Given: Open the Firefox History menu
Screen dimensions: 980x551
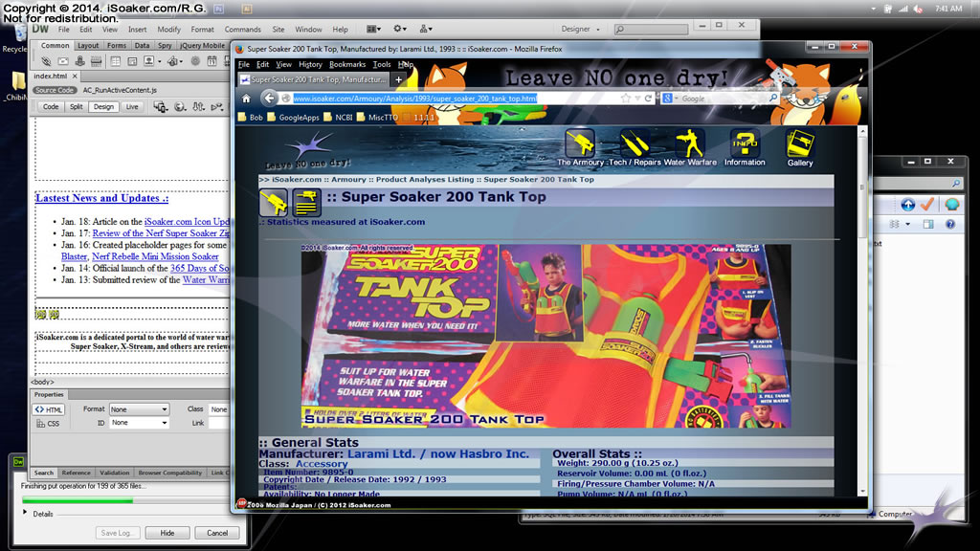Looking at the screenshot, I should tap(310, 64).
